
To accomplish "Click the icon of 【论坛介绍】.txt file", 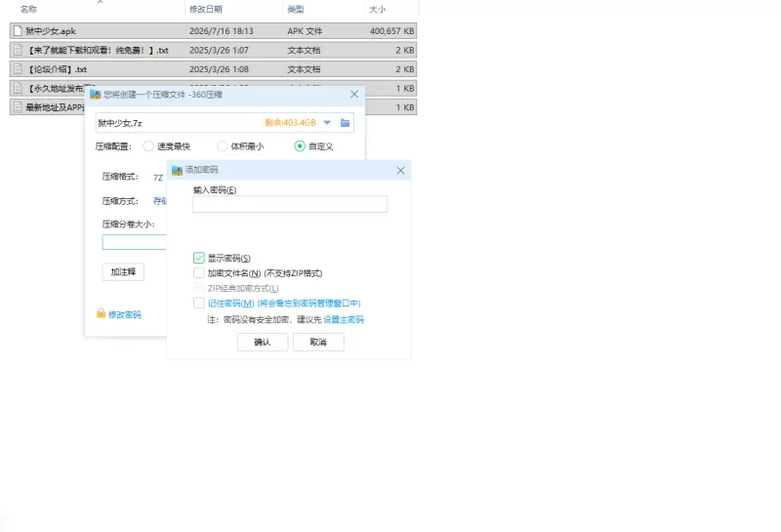I will click(x=18, y=69).
